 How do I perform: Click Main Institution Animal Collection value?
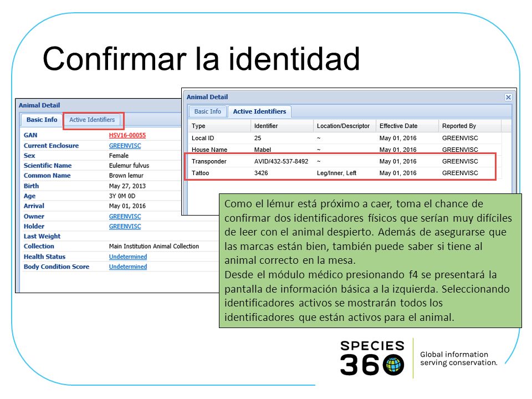pyautogui.click(x=154, y=246)
